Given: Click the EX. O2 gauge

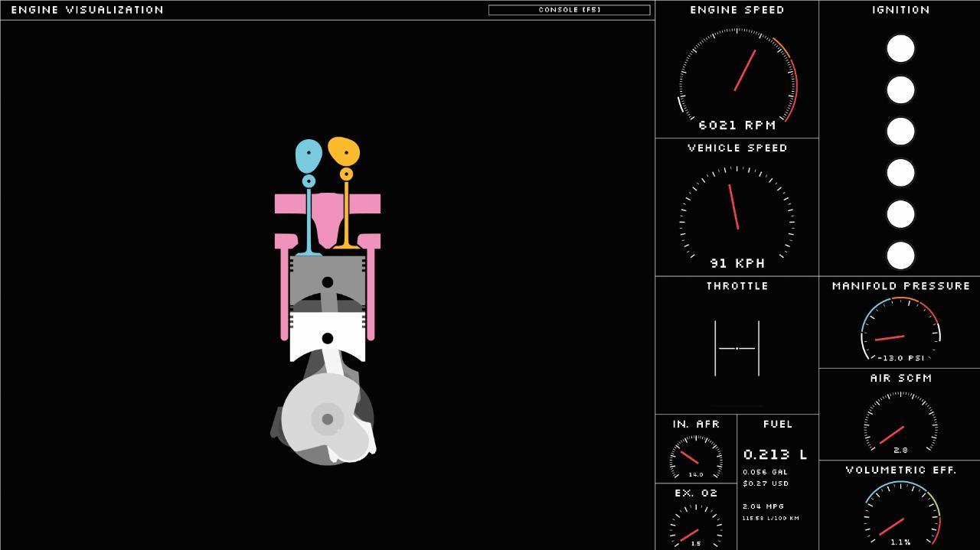Looking at the screenshot, I should (x=695, y=526).
